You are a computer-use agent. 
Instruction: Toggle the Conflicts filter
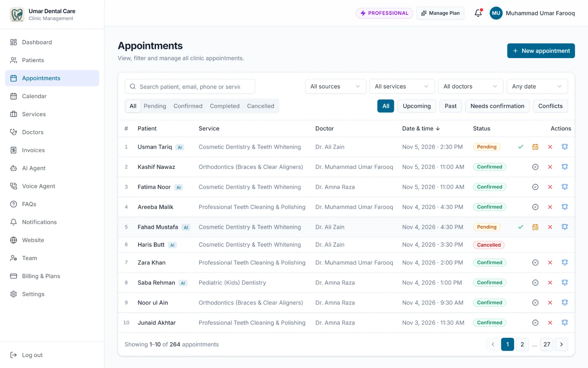551,106
